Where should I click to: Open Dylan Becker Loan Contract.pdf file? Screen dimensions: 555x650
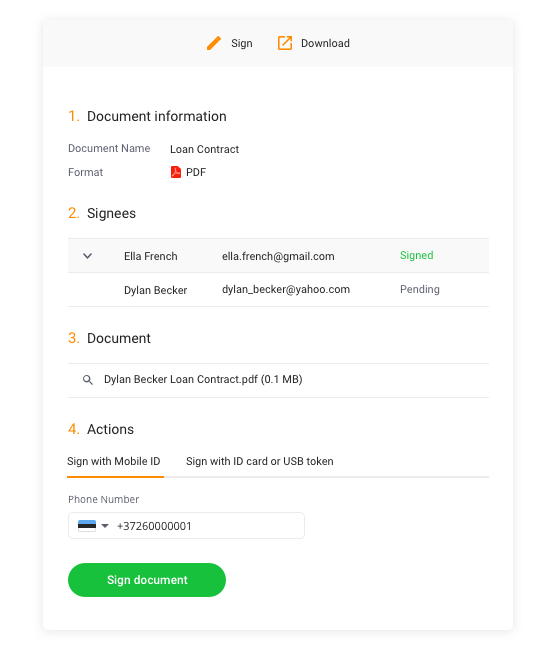point(203,380)
